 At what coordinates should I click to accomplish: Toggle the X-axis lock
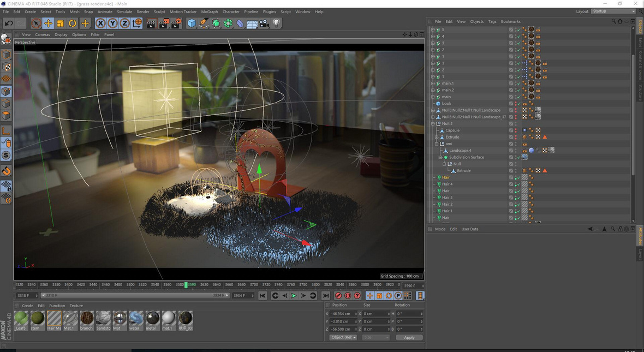100,23
